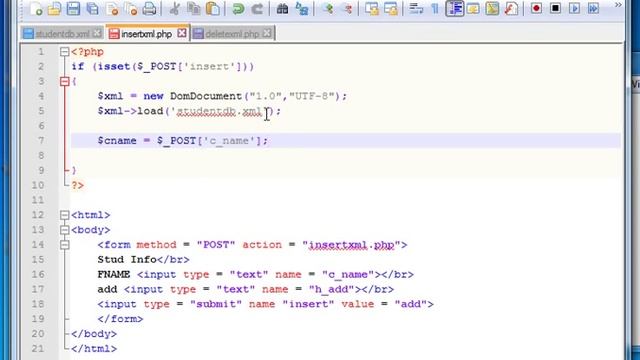
Task: Stop macro recording
Action: [x=555, y=9]
